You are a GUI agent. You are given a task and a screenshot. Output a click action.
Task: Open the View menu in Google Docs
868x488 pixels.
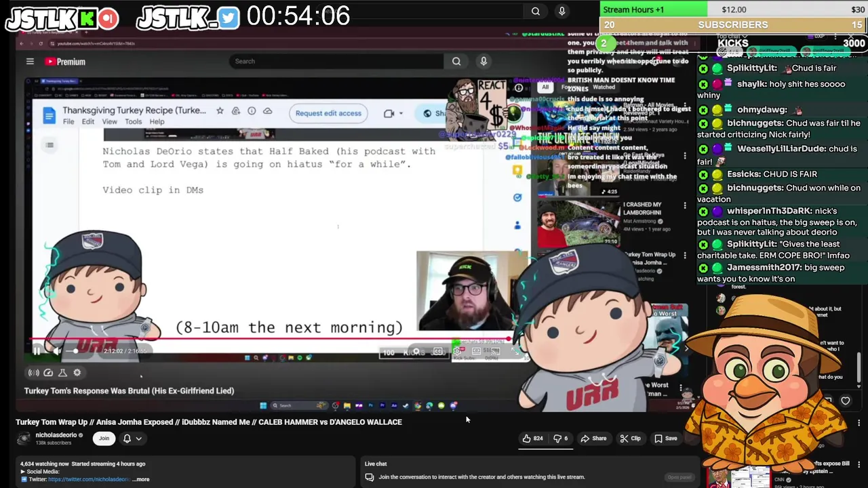coord(109,122)
